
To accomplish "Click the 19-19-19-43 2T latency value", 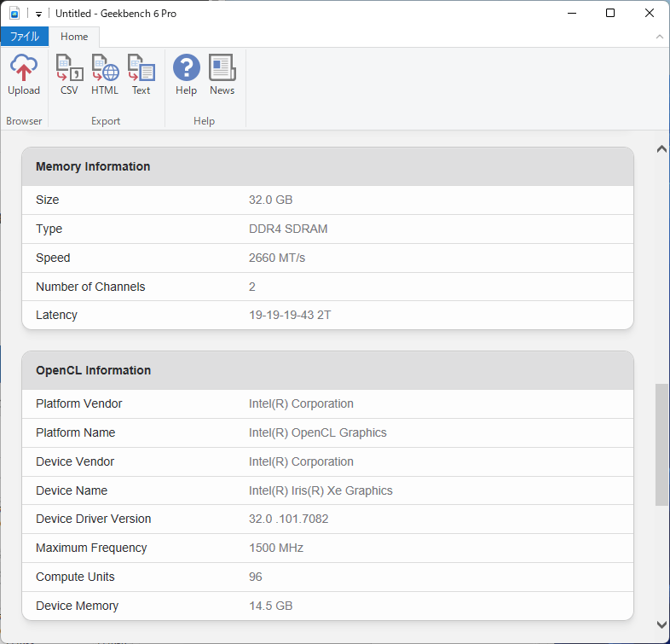I will [290, 315].
